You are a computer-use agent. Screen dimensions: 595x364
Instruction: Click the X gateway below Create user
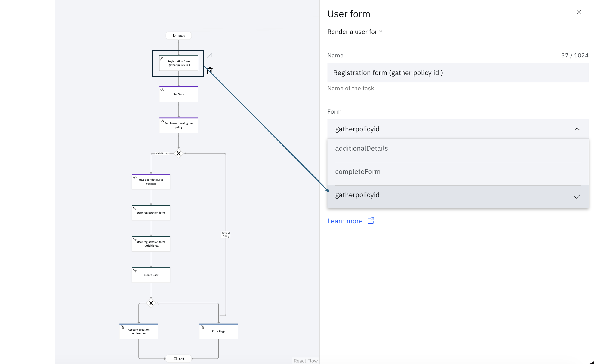click(x=151, y=303)
